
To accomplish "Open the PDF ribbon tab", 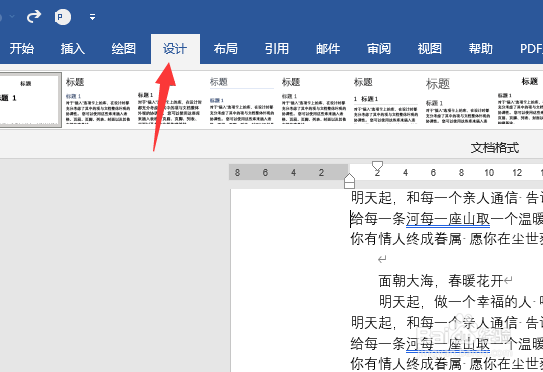I will [531, 49].
